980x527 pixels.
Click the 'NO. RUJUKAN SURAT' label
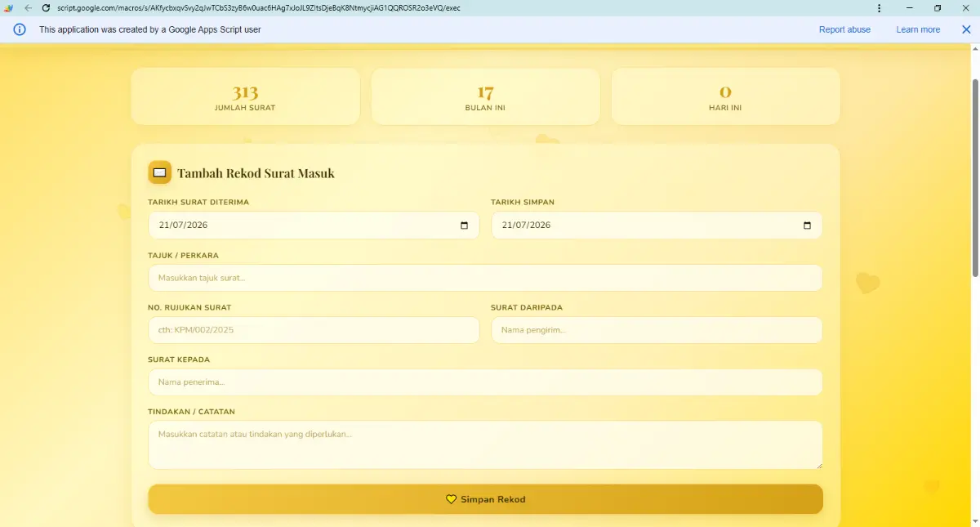[189, 307]
